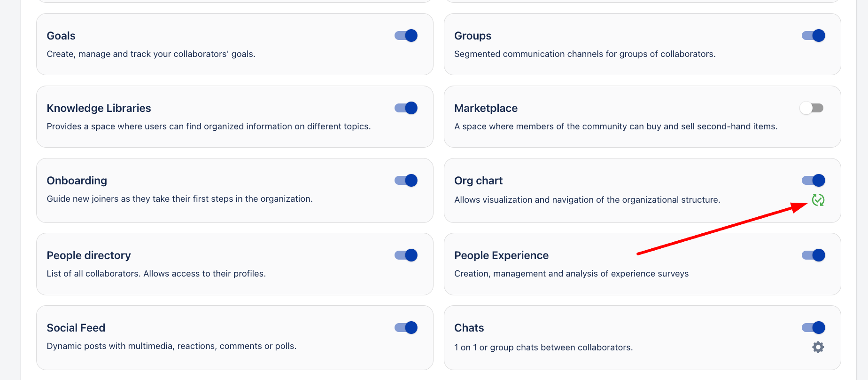The width and height of the screenshot is (868, 380).
Task: Click the Goals card title
Action: coord(61,36)
